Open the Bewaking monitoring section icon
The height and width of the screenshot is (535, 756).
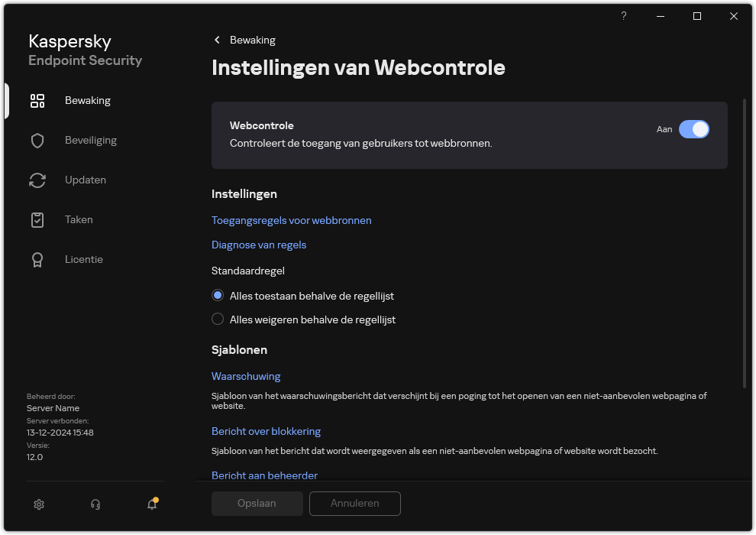tap(37, 100)
